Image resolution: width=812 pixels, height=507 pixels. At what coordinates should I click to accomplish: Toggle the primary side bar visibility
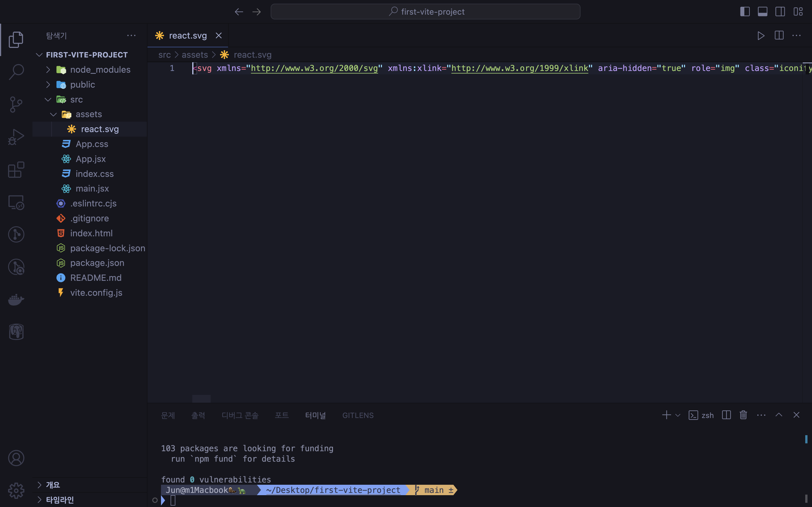click(x=745, y=12)
